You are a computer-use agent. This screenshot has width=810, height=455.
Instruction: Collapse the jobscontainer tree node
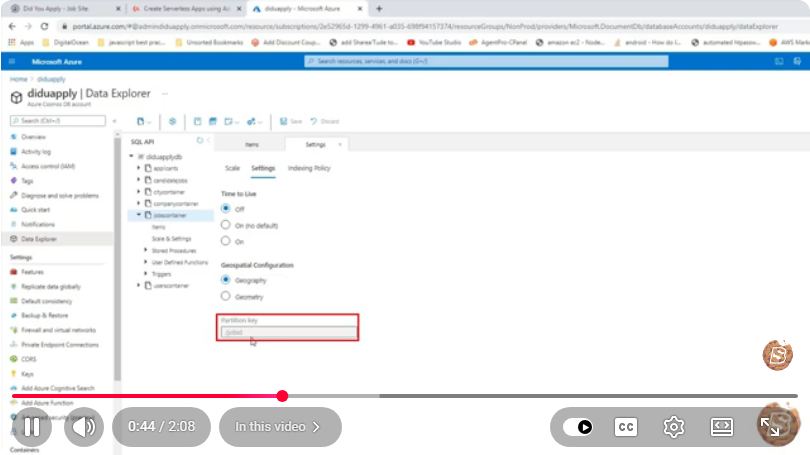(138, 215)
